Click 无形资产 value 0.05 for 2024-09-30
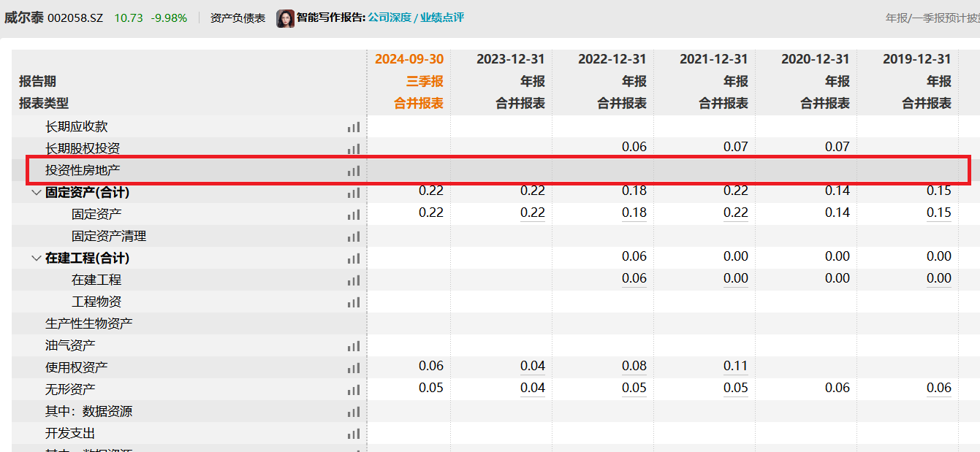This screenshot has width=980, height=452. tap(431, 388)
